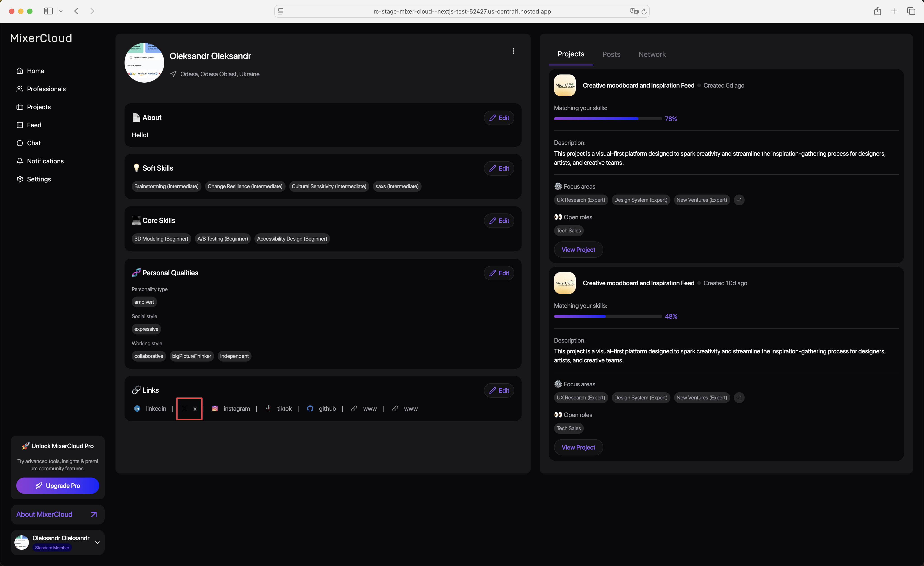924x566 pixels.
Task: Click the Chat bubble icon in sidebar
Action: click(x=20, y=143)
